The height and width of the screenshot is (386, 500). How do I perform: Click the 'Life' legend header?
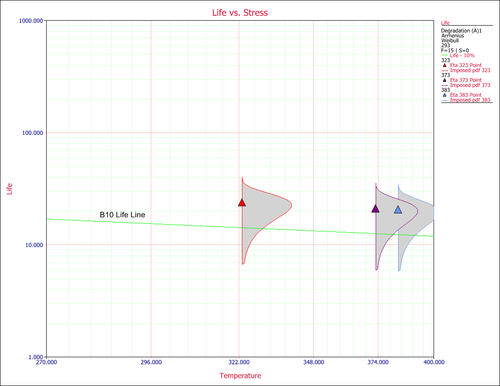pos(445,23)
